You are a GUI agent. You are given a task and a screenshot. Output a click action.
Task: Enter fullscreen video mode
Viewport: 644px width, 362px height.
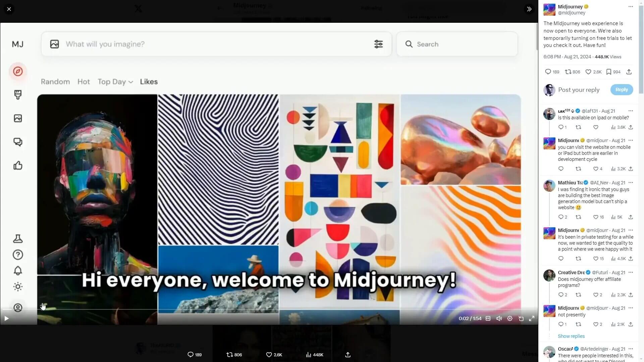(x=532, y=318)
